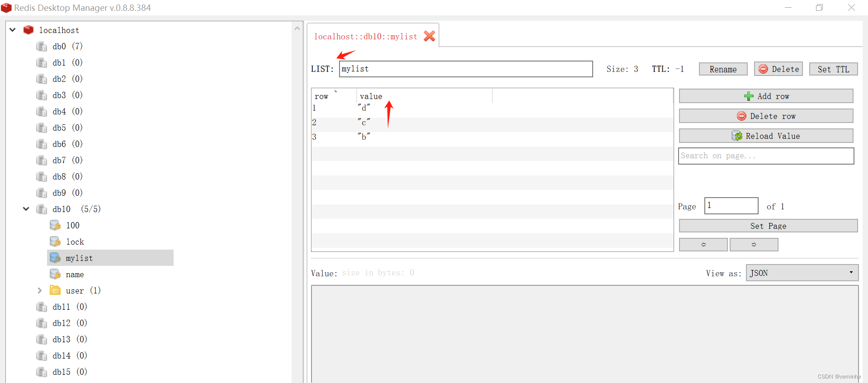Click the db10 database icon
This screenshot has width=868, height=383.
tap(42, 209)
